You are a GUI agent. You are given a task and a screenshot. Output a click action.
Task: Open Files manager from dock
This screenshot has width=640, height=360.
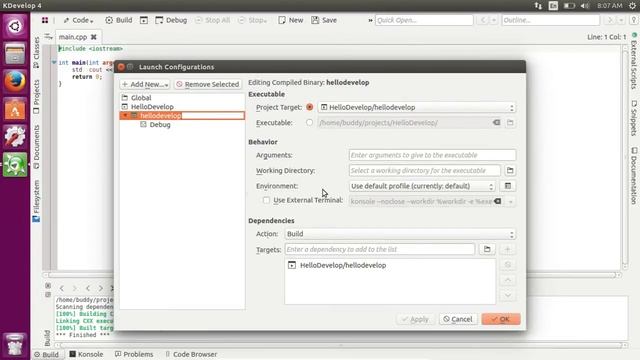[x=15, y=53]
